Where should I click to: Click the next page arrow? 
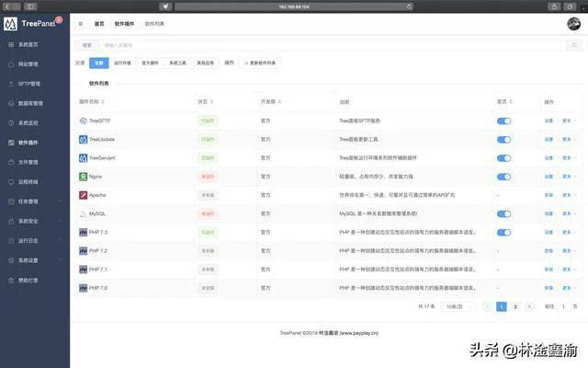(529, 306)
